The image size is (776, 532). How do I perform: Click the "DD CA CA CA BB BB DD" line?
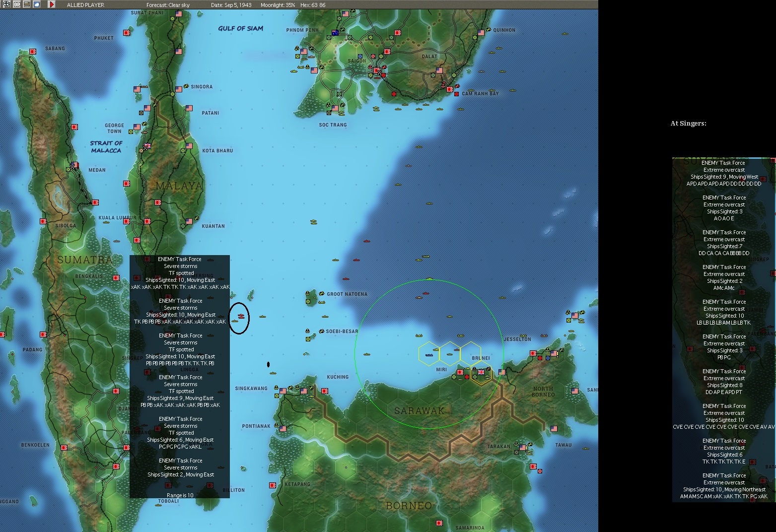[x=724, y=253]
